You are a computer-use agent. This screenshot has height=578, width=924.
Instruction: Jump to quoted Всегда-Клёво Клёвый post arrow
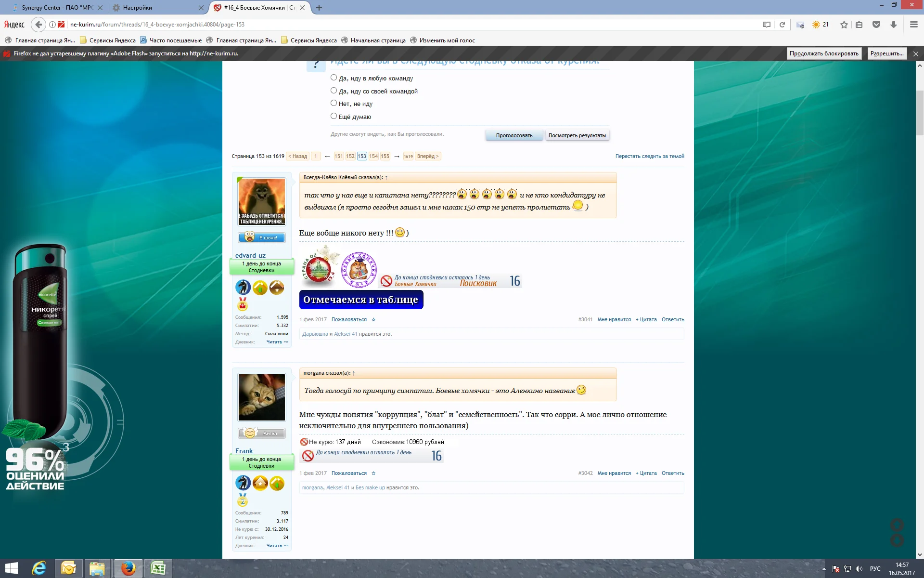tap(386, 178)
